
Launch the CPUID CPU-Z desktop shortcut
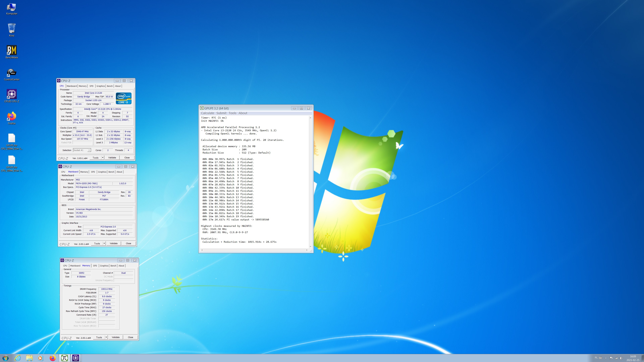tap(12, 96)
